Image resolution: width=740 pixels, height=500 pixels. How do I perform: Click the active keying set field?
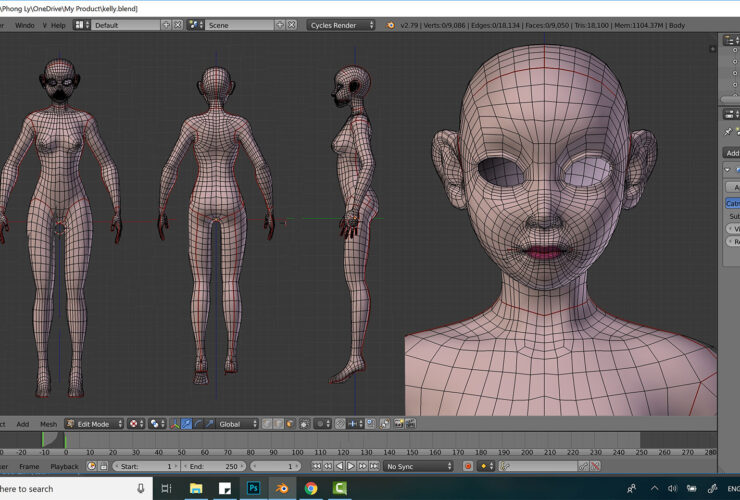tap(538, 466)
